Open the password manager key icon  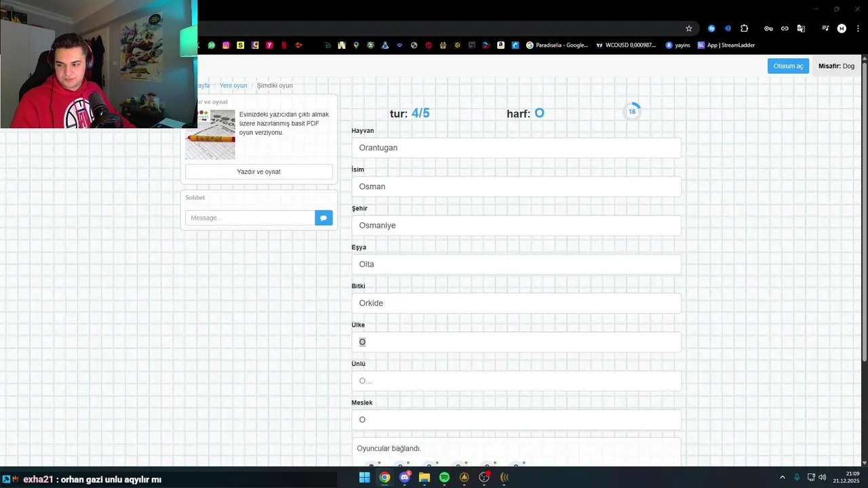(768, 28)
